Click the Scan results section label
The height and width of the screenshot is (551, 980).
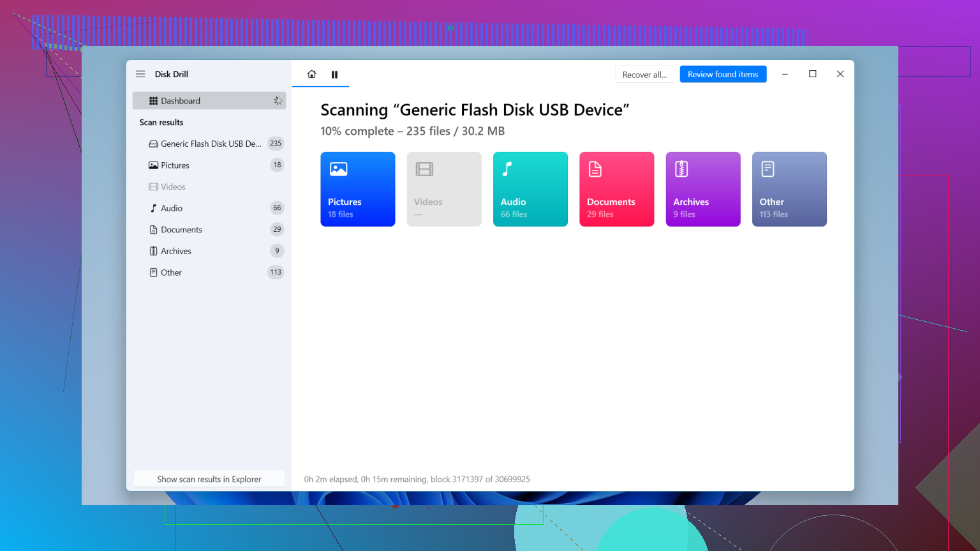pyautogui.click(x=161, y=123)
